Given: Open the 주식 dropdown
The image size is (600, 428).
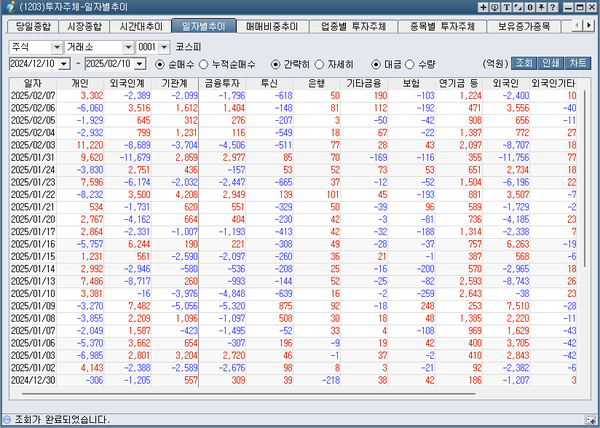Looking at the screenshot, I should pos(57,46).
